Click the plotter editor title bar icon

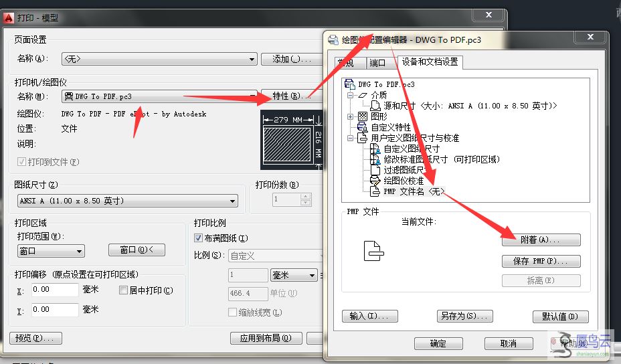333,39
